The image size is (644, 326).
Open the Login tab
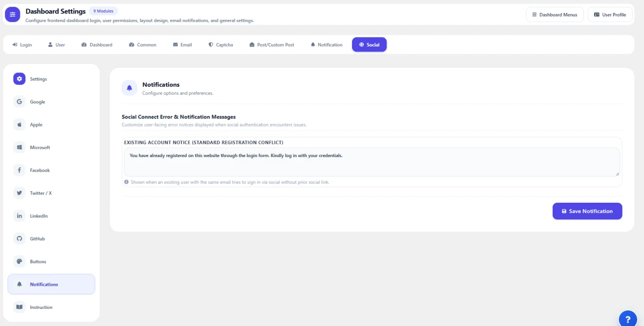[22, 45]
